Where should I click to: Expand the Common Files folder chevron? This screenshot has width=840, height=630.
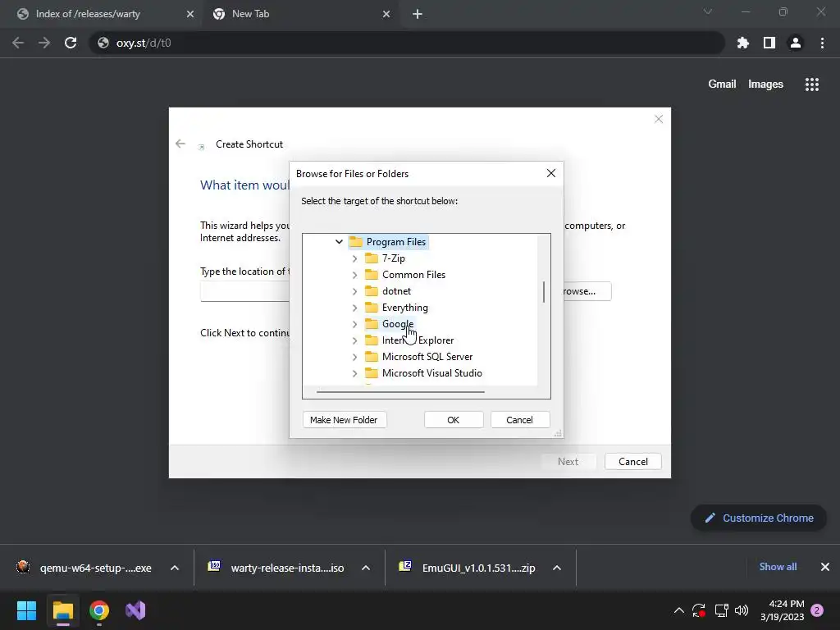(x=354, y=275)
